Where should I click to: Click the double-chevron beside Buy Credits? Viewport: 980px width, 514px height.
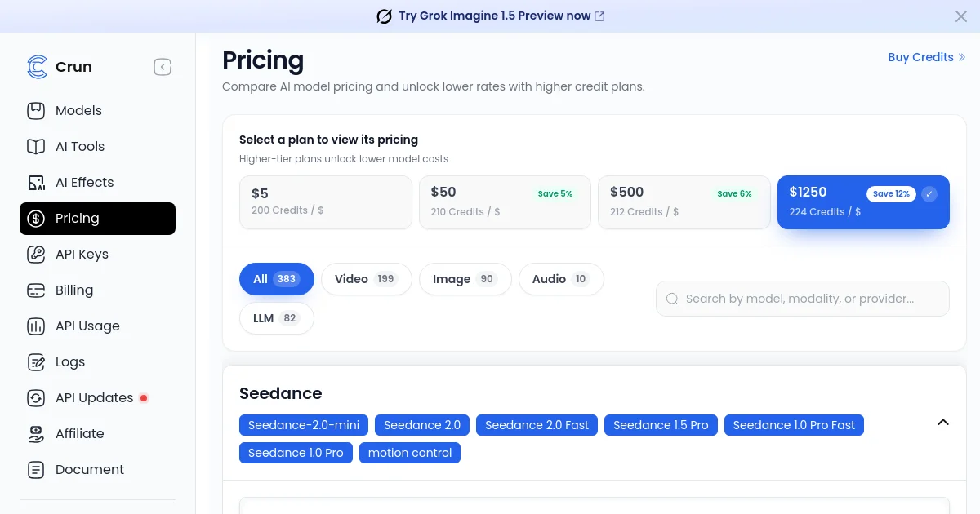[x=962, y=57]
